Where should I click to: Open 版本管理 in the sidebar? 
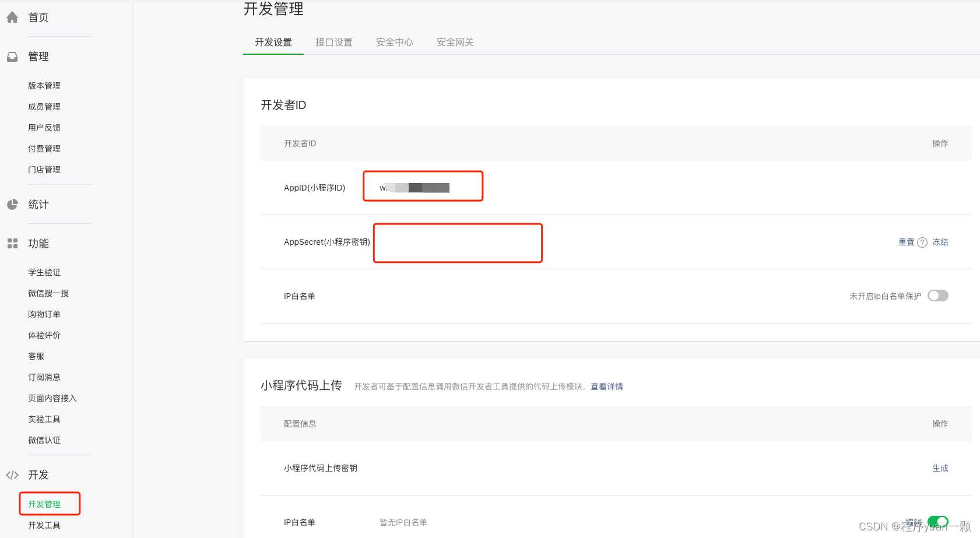pos(44,86)
